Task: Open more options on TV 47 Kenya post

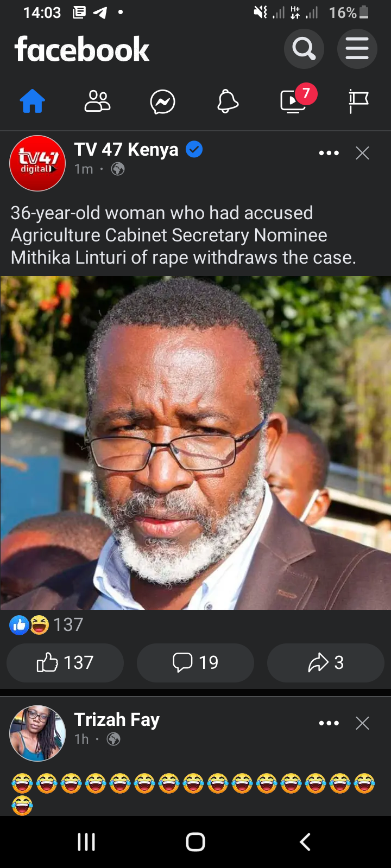Action: pos(329,153)
